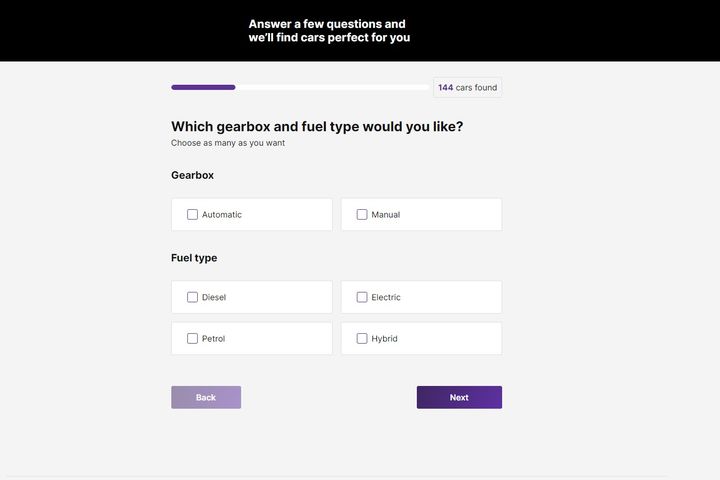Screen dimensions: 720x480
Task: Click the 'Hybrid' option label text
Action: point(384,339)
